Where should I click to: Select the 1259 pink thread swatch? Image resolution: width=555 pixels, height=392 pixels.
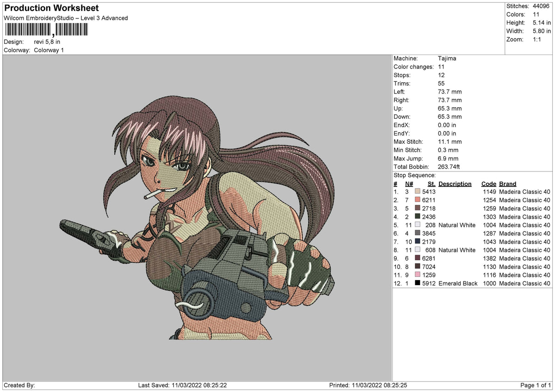pyautogui.click(x=418, y=275)
